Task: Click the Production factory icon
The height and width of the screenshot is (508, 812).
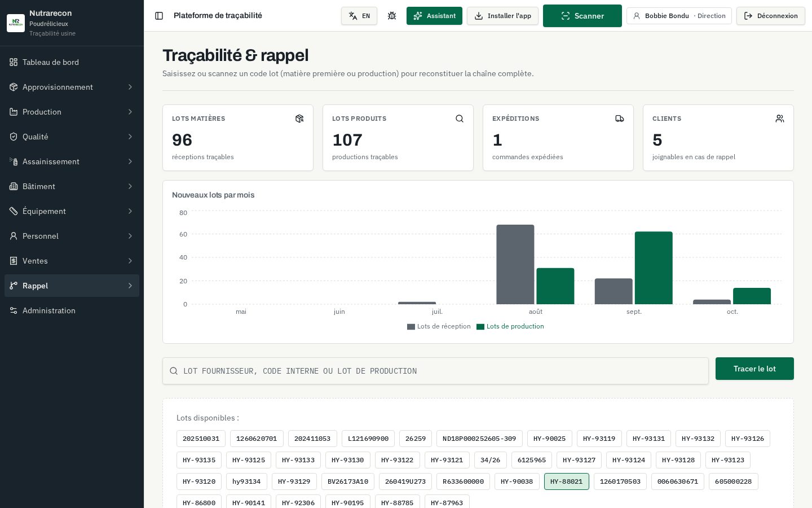Action: (x=14, y=112)
